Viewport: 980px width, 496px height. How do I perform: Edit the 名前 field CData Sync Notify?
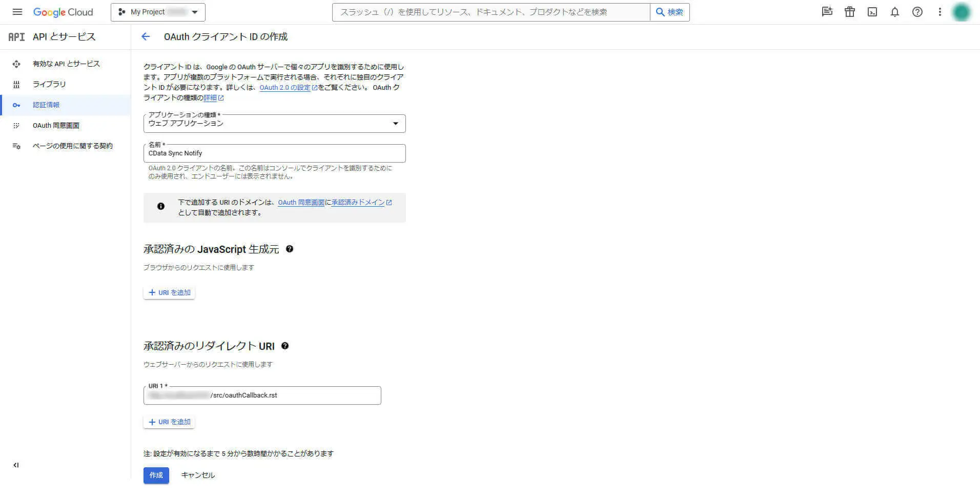[x=275, y=153]
